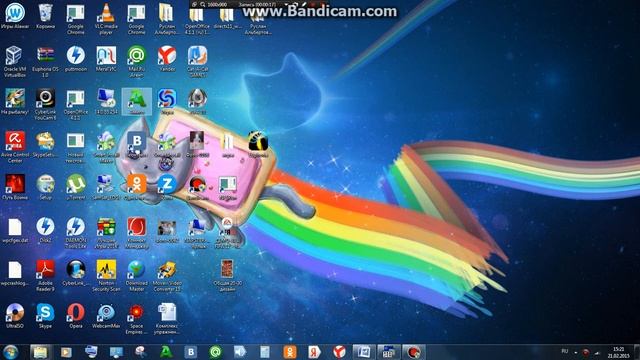640x360 pixels.
Task: Open the orange Одноклассники desktop shortcut
Action: (136, 187)
